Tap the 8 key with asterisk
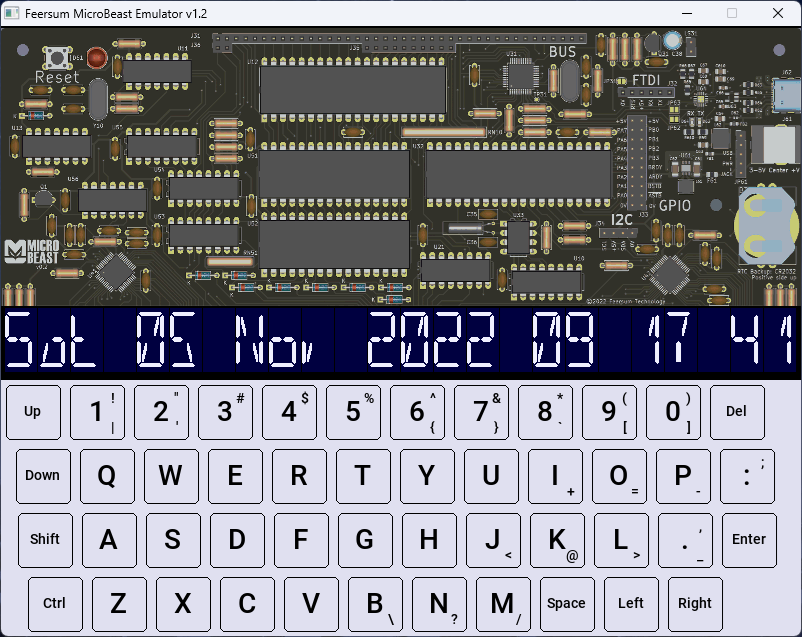This screenshot has width=802, height=637. 545,412
